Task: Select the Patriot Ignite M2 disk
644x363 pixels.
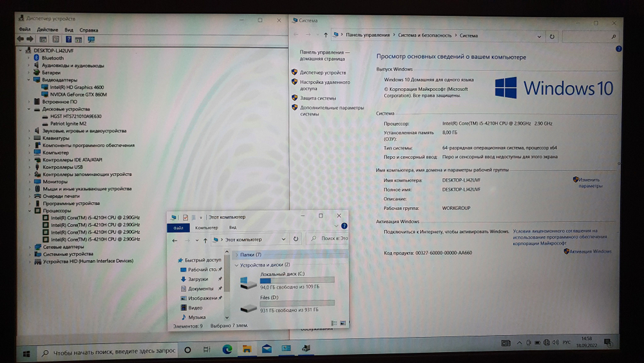Action: (68, 123)
